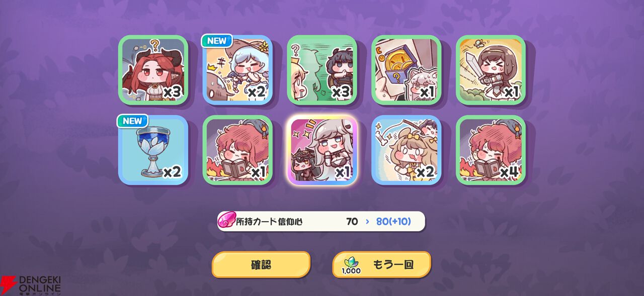The image size is (644, 296).
Task: Pick the blonde girl with bone card
Action: tap(407, 150)
